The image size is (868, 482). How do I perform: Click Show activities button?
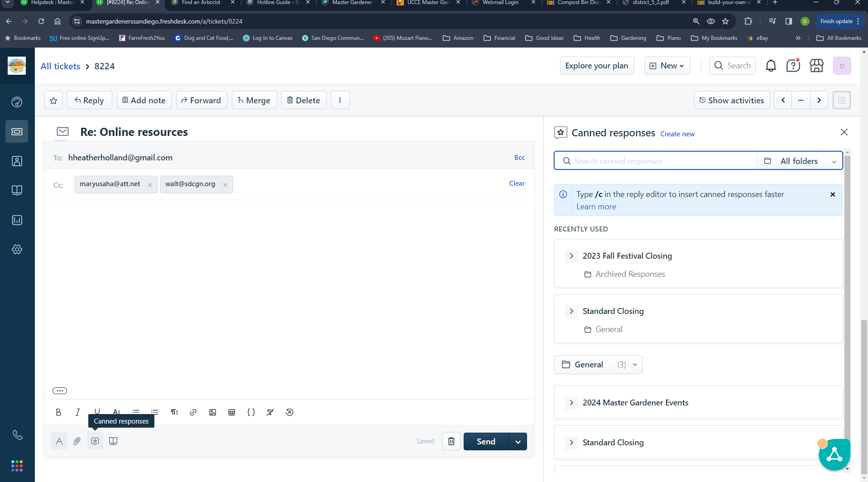click(732, 101)
